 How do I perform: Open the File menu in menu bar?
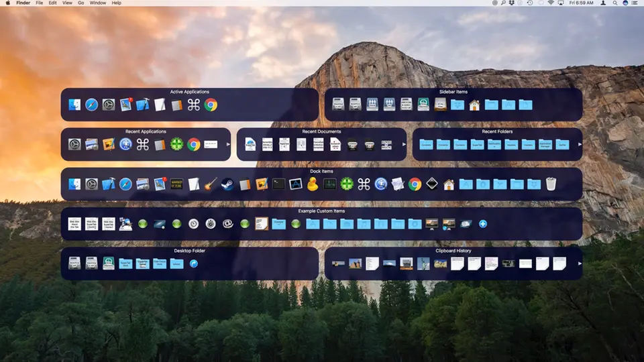[x=40, y=3]
